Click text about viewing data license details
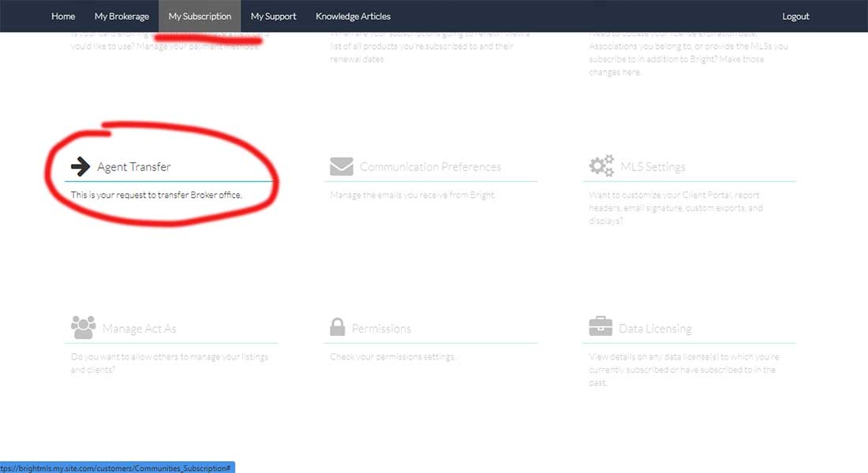The width and height of the screenshot is (868, 473). click(683, 370)
